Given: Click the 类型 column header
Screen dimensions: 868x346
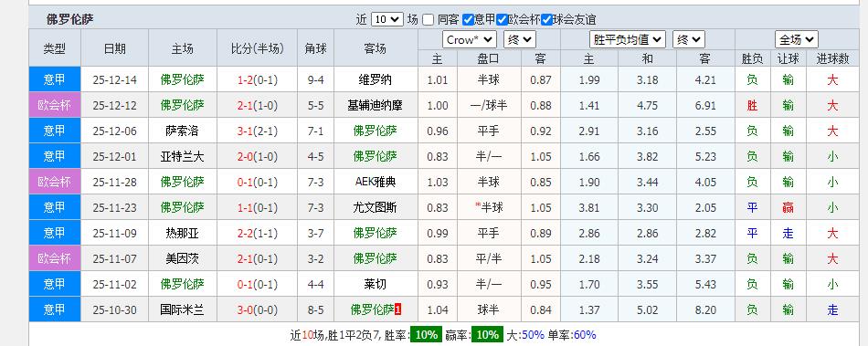Looking at the screenshot, I should (x=55, y=48).
